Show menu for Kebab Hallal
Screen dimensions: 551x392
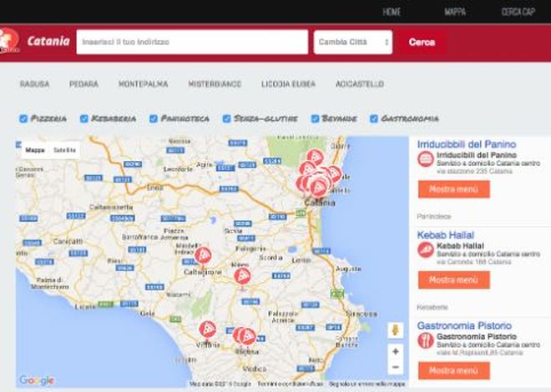pyautogui.click(x=453, y=280)
